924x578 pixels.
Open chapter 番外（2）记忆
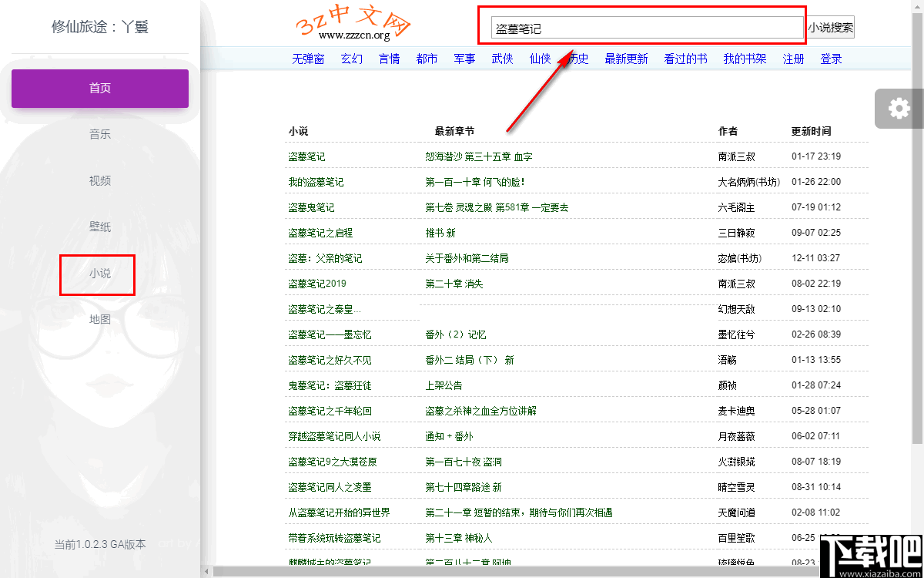coord(456,334)
